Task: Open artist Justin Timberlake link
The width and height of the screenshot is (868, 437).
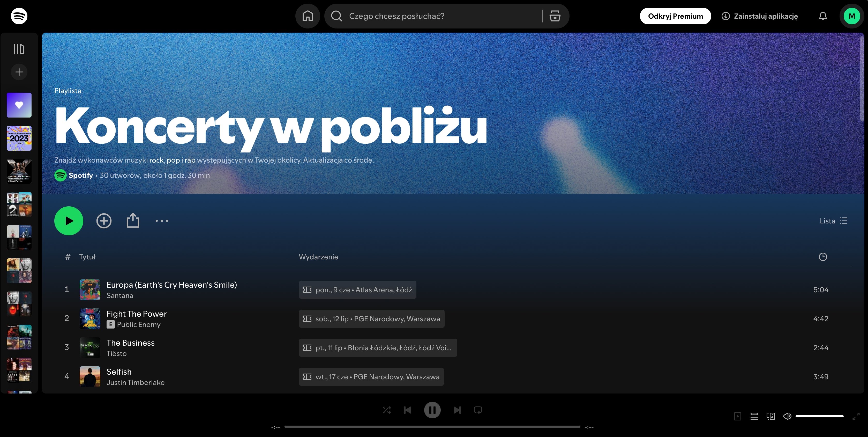Action: click(x=136, y=382)
